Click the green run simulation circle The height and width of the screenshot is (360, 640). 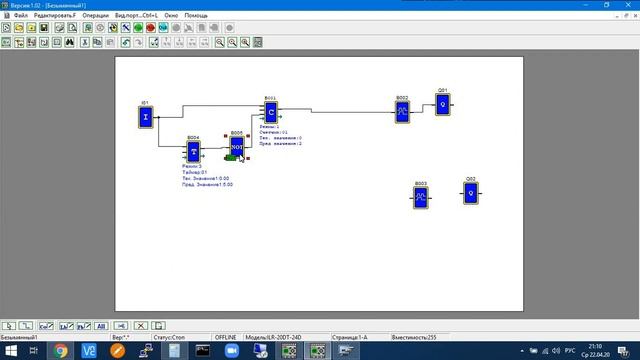coord(138,28)
